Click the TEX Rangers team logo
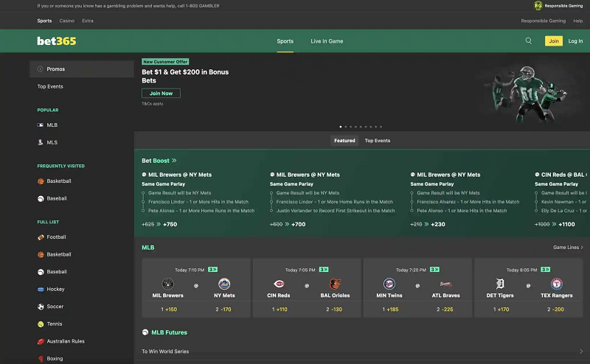 (x=557, y=284)
